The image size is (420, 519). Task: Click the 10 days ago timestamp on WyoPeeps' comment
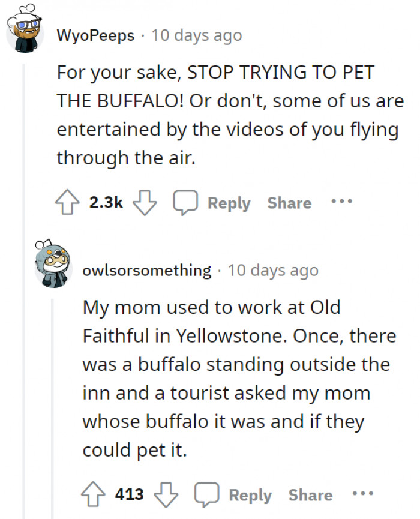click(x=196, y=35)
